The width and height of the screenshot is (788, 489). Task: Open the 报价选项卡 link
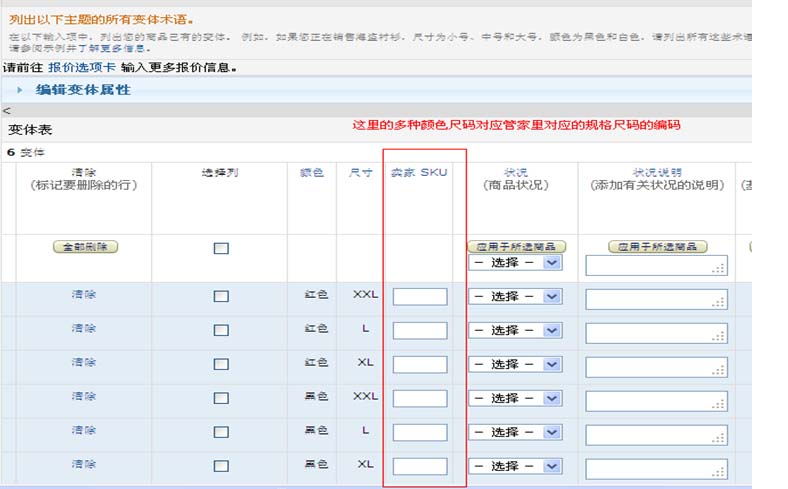pos(82,68)
